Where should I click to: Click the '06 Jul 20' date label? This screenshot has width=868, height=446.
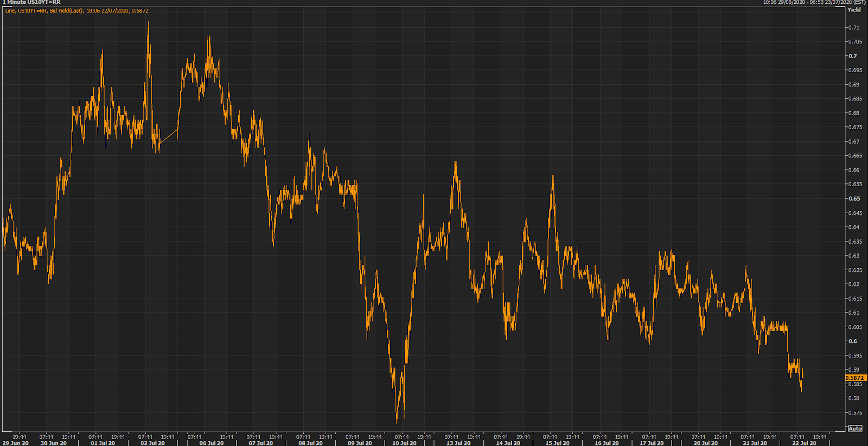pos(212,443)
